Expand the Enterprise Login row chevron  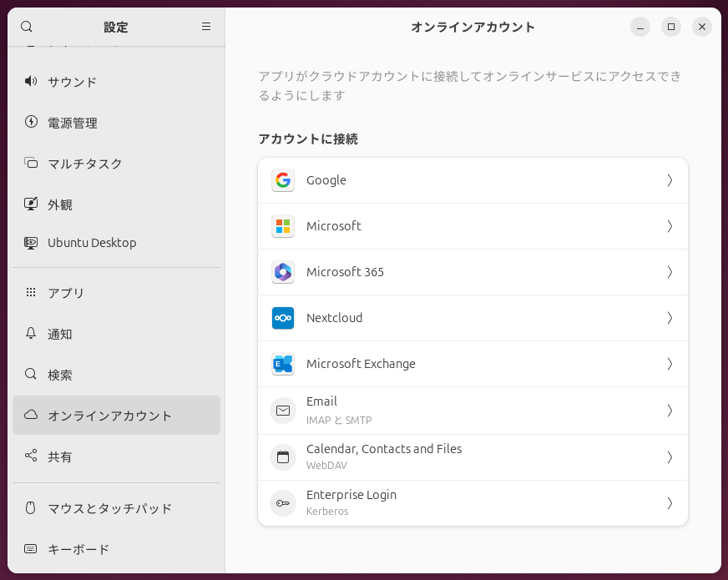pos(670,502)
